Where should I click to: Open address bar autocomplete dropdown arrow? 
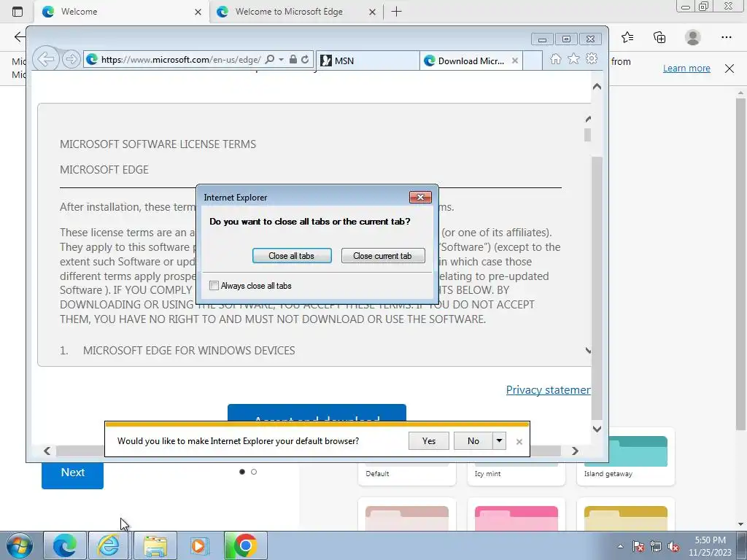(281, 60)
